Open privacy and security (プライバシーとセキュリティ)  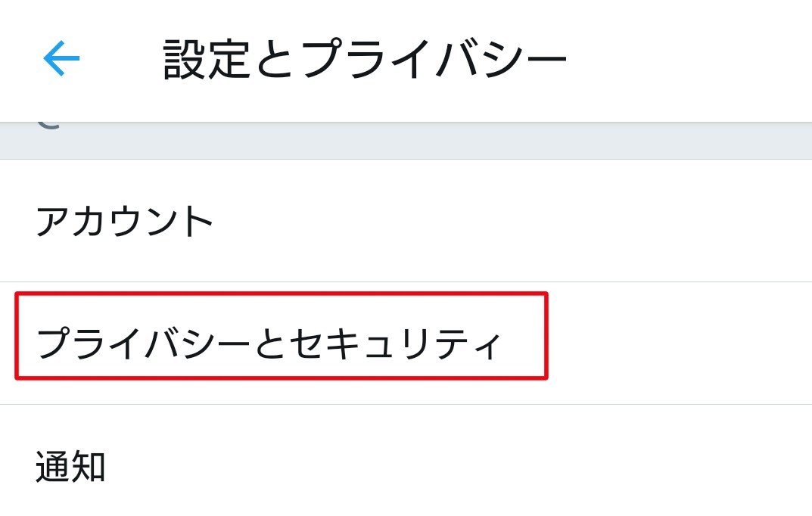coord(269,343)
